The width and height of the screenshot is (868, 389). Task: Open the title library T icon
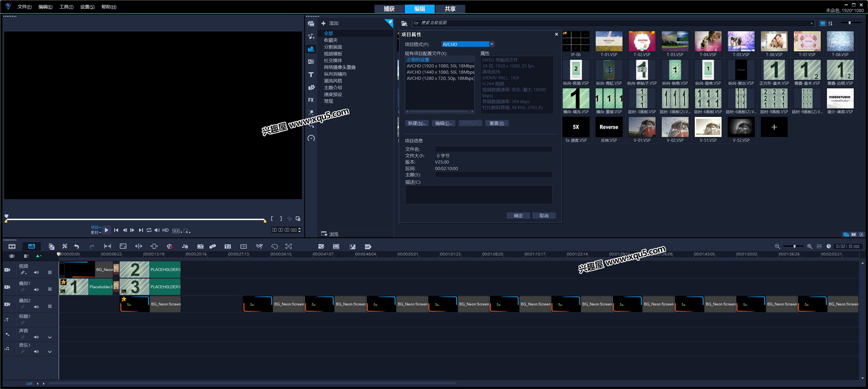(x=311, y=74)
